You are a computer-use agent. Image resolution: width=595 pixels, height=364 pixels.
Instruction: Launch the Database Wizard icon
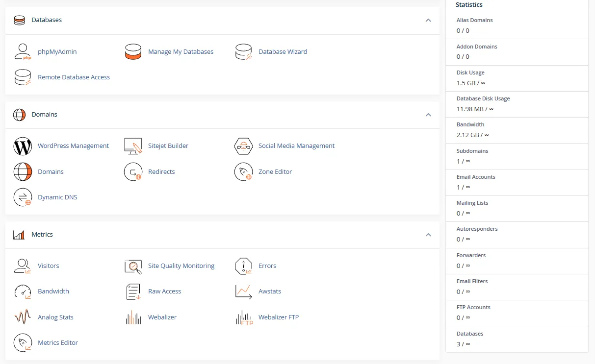243,51
